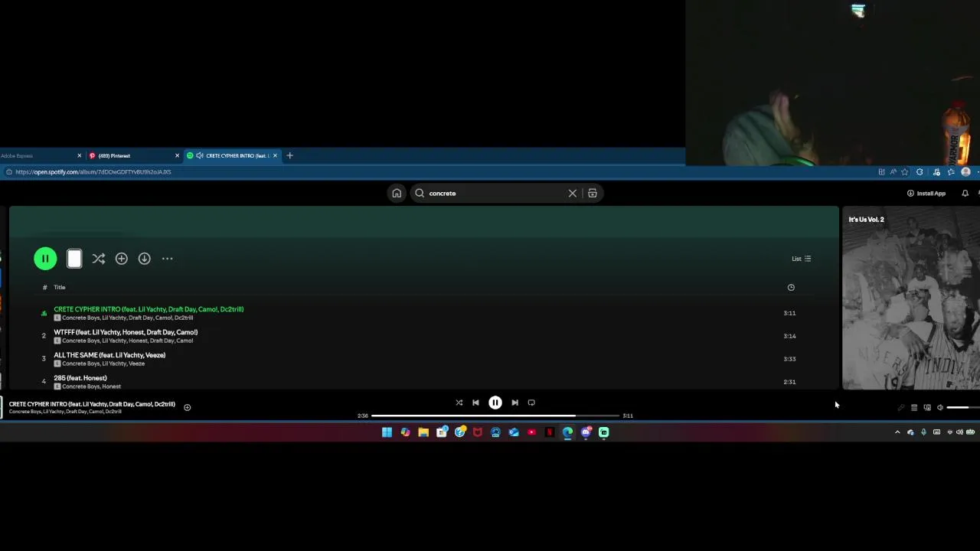
Task: Click the Install App link
Action: pyautogui.click(x=926, y=194)
